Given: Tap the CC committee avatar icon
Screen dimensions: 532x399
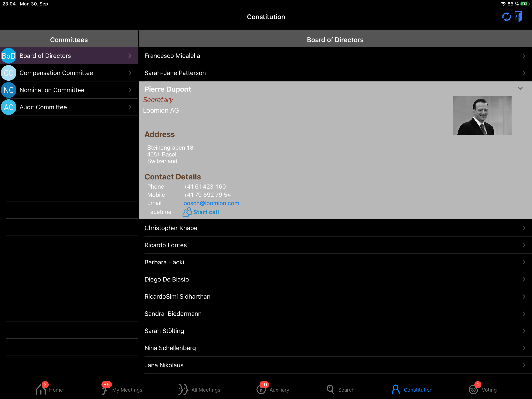Looking at the screenshot, I should coord(9,73).
